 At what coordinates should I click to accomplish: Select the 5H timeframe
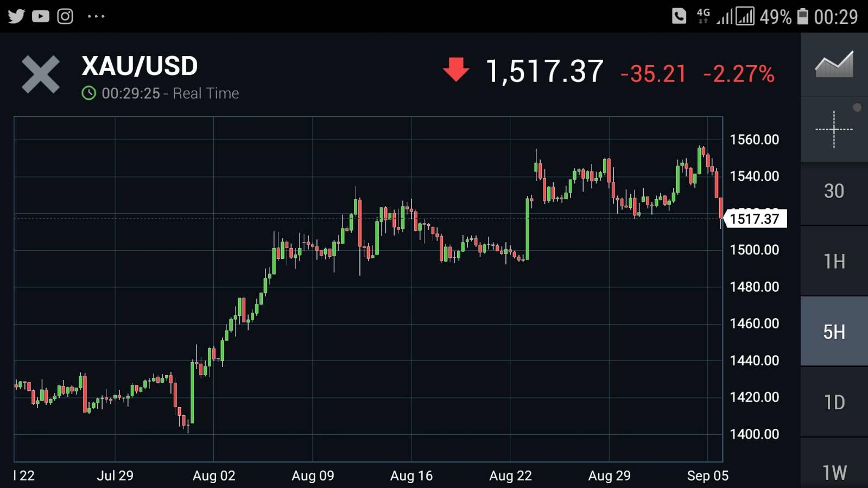pyautogui.click(x=834, y=332)
